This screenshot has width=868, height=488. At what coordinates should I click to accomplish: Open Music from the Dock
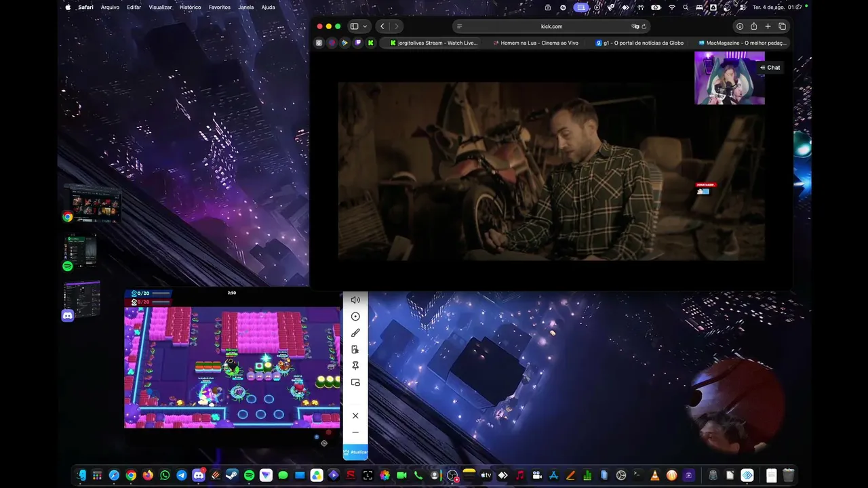519,475
